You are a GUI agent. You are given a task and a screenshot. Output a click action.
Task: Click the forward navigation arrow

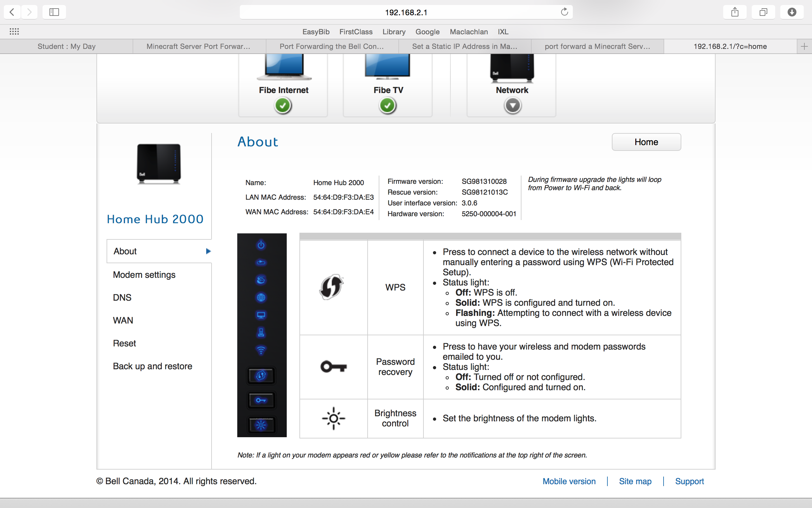pyautogui.click(x=29, y=12)
